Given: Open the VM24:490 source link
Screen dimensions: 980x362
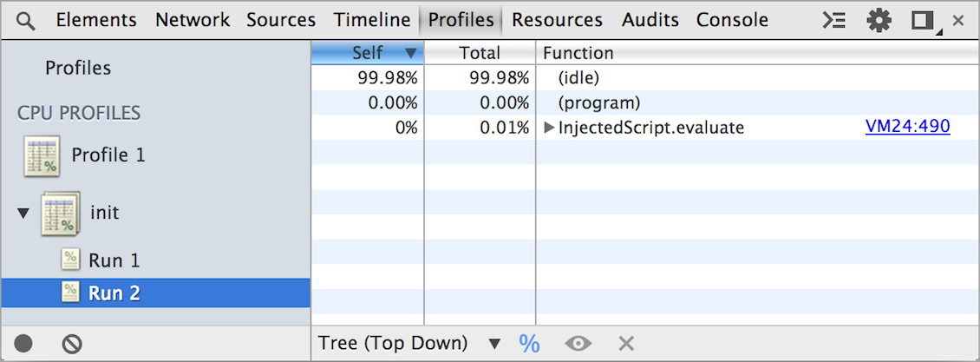Looking at the screenshot, I should (x=907, y=127).
